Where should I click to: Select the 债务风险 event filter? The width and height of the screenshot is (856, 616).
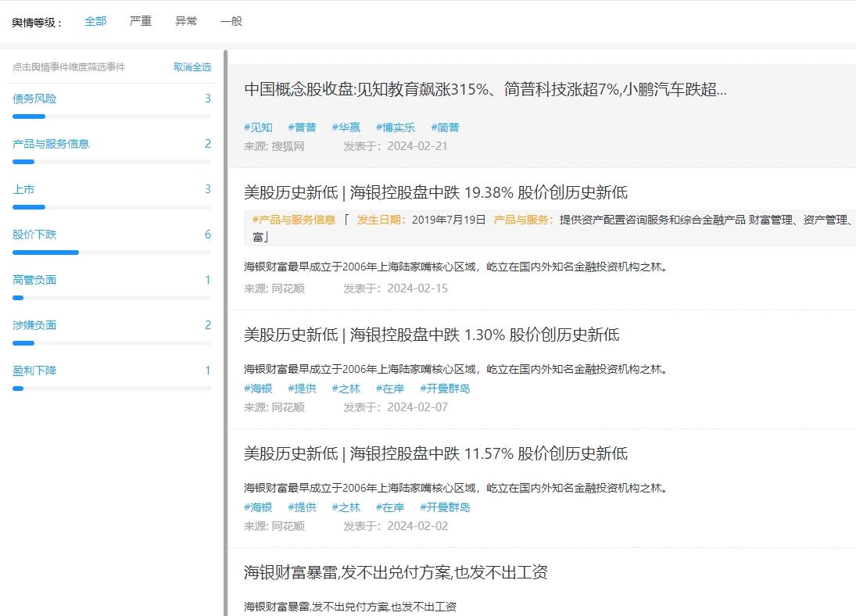click(34, 98)
